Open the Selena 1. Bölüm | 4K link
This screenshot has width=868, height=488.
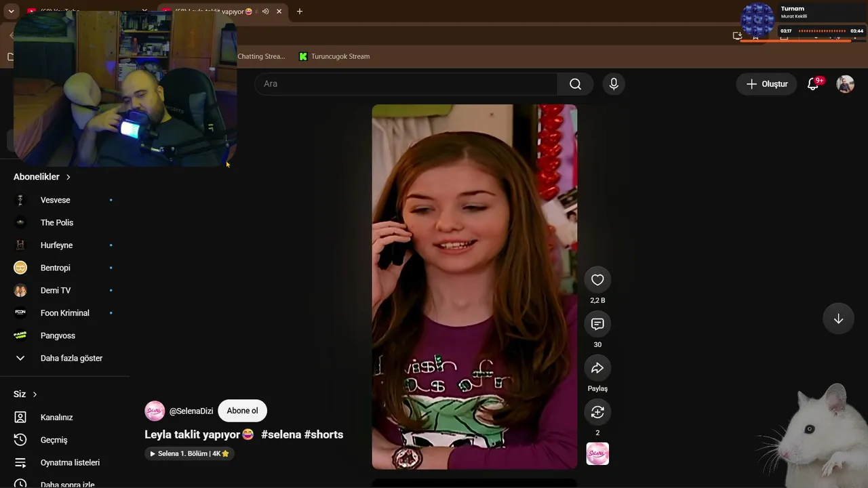[x=190, y=453]
